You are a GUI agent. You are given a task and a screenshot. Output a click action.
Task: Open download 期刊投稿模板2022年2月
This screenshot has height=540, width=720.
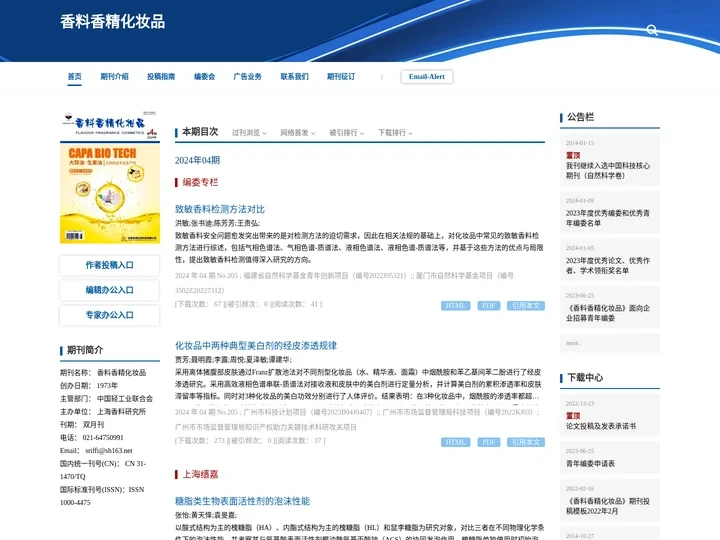click(x=608, y=506)
